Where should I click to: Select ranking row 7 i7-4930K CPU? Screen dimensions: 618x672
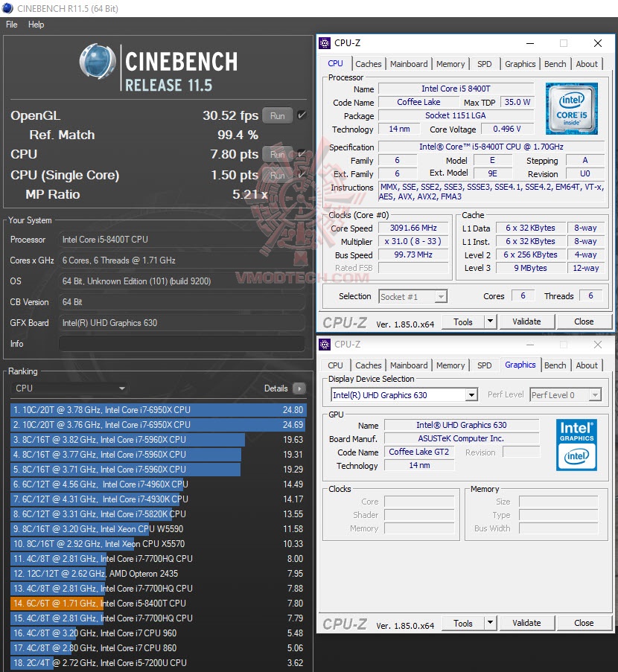pos(158,499)
